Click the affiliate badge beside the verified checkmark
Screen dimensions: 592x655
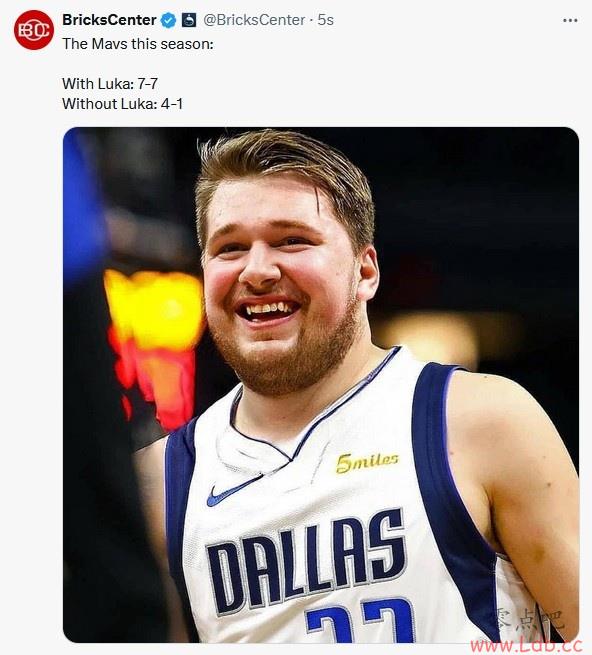189,20
